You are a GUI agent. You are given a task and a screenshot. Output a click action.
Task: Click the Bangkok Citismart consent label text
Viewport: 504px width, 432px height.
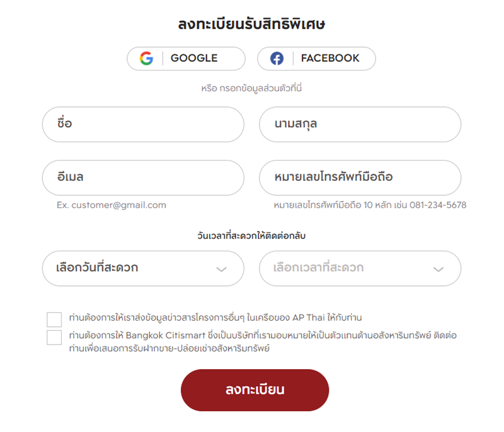tap(262, 342)
